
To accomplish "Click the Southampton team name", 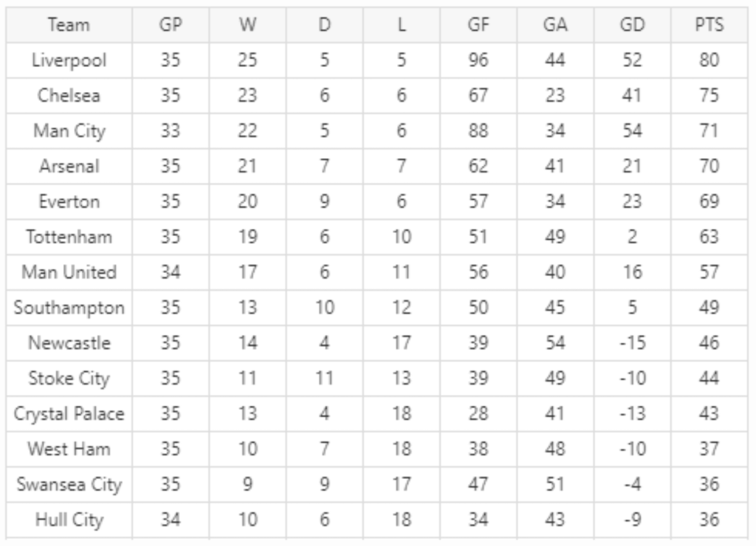I will (69, 308).
